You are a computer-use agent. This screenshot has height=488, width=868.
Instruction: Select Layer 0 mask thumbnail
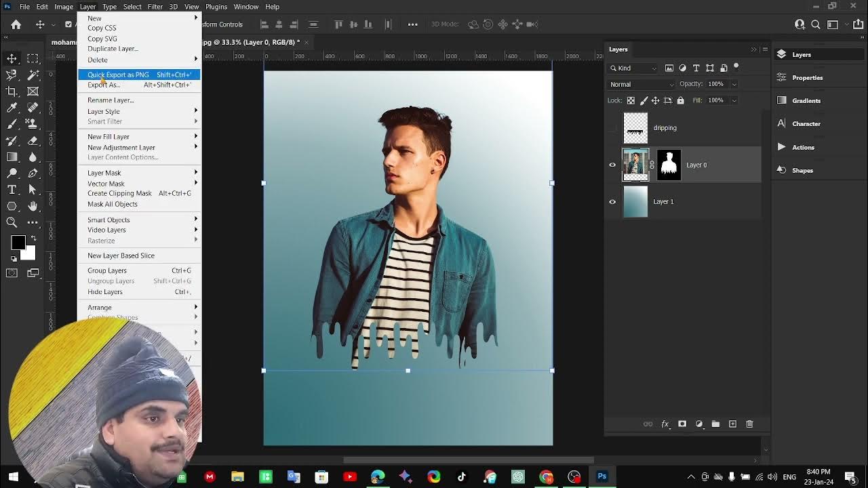click(x=669, y=165)
